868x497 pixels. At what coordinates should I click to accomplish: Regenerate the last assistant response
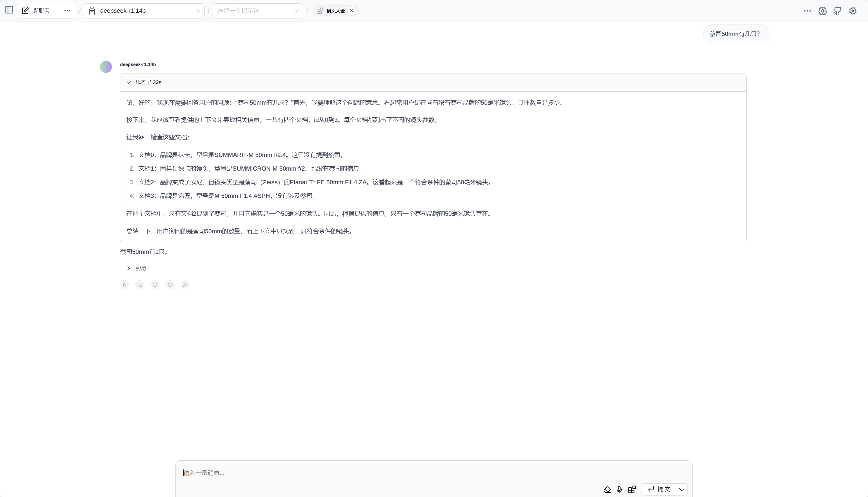click(170, 285)
